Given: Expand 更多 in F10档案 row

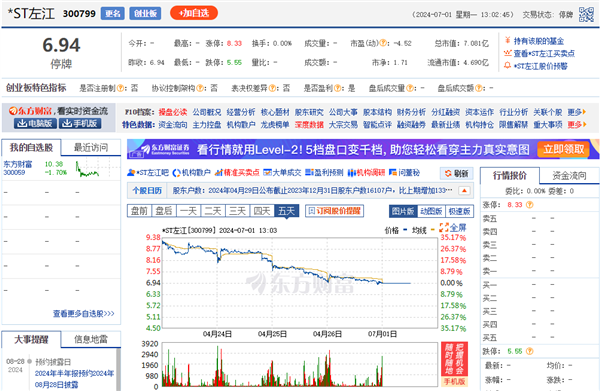Looking at the screenshot, I should [577, 112].
